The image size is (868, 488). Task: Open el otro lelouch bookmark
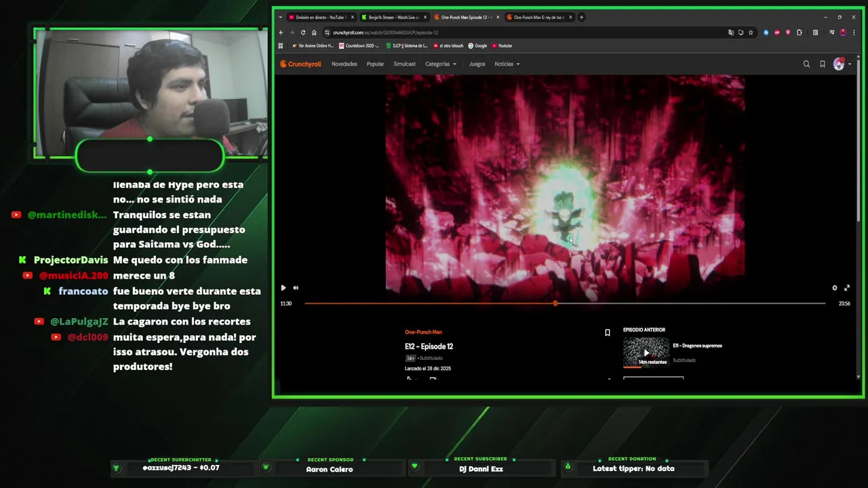[x=448, y=46]
